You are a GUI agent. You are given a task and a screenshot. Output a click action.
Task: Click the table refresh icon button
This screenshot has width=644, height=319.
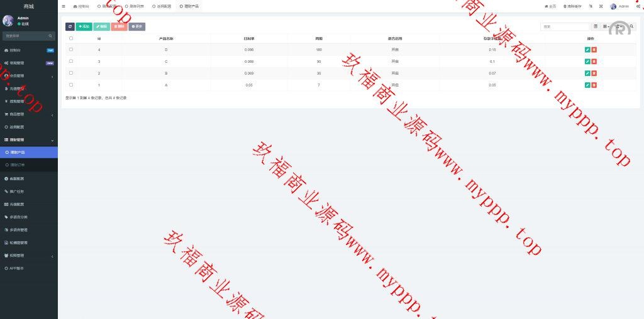pos(70,26)
